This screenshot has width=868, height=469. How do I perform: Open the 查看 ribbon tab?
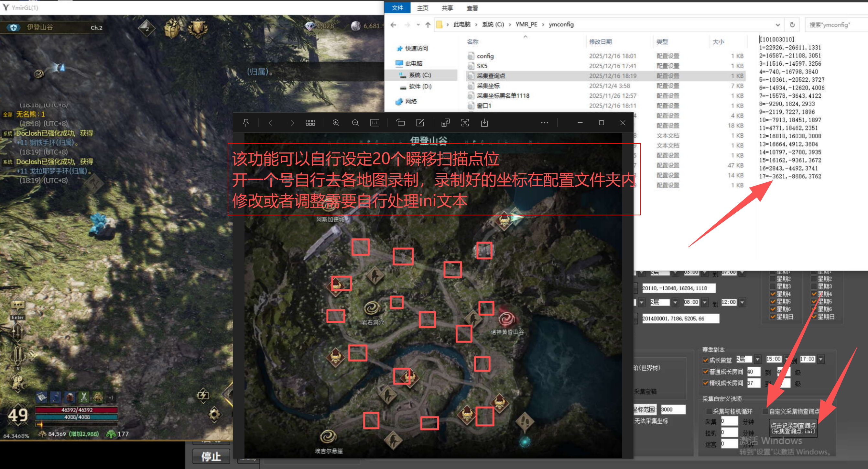(472, 8)
